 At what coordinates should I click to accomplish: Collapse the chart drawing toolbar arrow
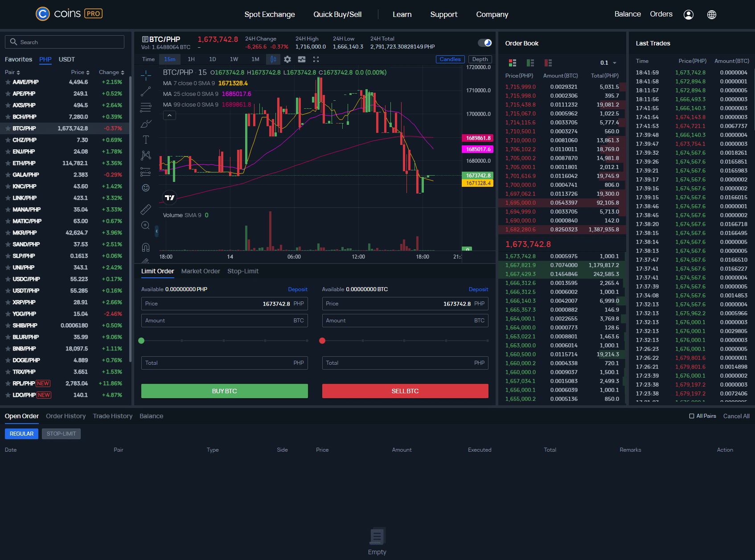pos(156,231)
